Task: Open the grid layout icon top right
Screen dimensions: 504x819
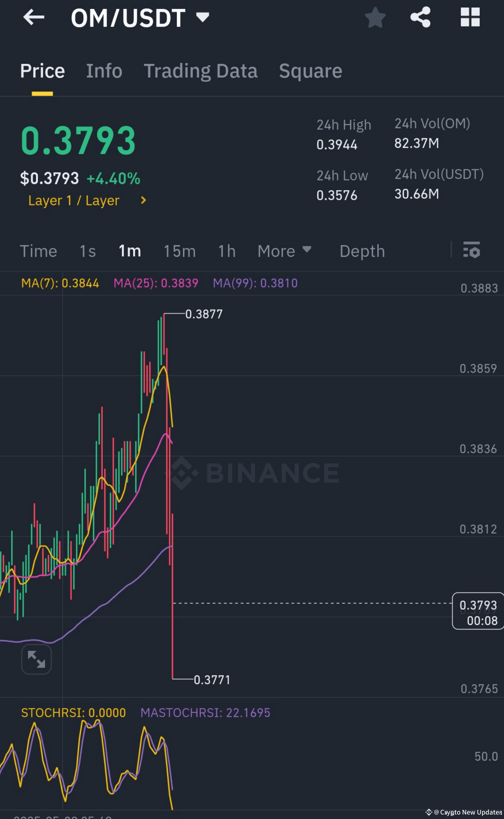Action: click(470, 17)
